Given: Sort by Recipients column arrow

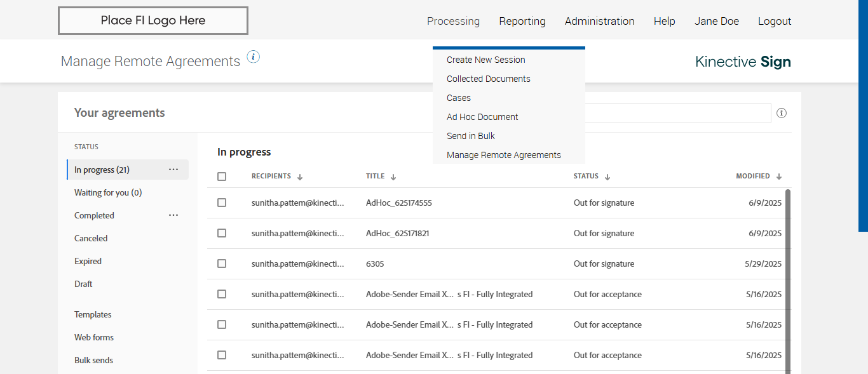Looking at the screenshot, I should (x=300, y=177).
